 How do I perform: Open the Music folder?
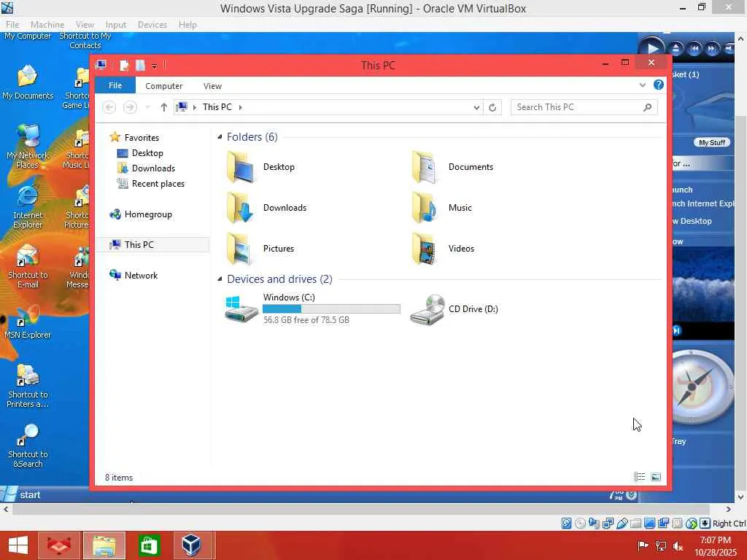coord(441,208)
